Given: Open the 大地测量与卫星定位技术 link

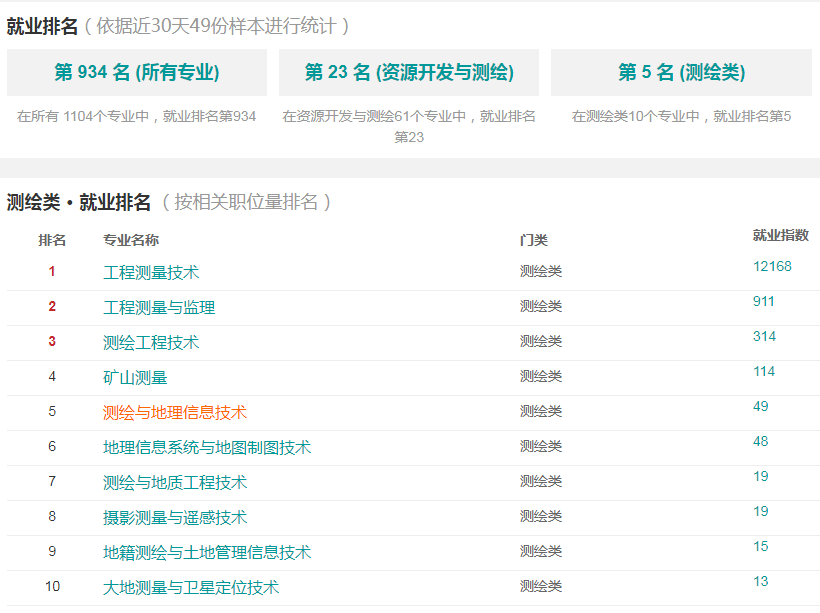Looking at the screenshot, I should 191,588.
